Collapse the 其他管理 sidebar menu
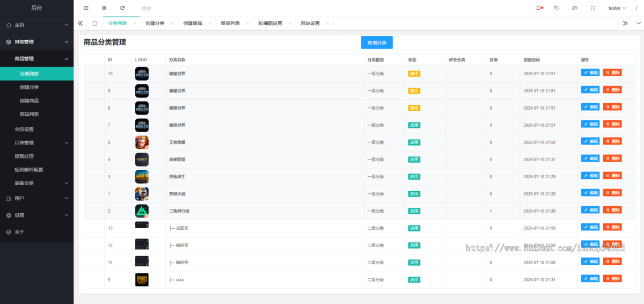This screenshot has height=304, width=644. point(36,42)
